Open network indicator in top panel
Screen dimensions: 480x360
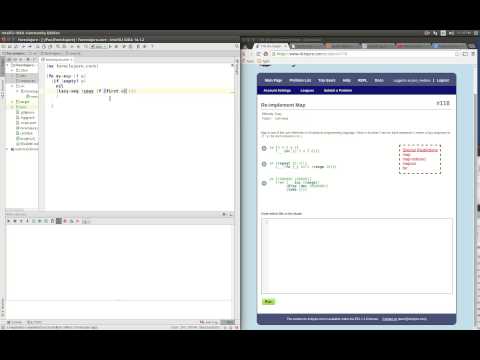(x=435, y=33)
